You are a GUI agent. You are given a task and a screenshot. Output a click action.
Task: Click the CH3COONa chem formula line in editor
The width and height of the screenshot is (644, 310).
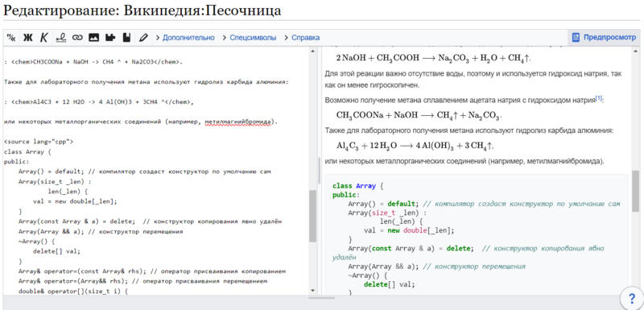pos(93,62)
